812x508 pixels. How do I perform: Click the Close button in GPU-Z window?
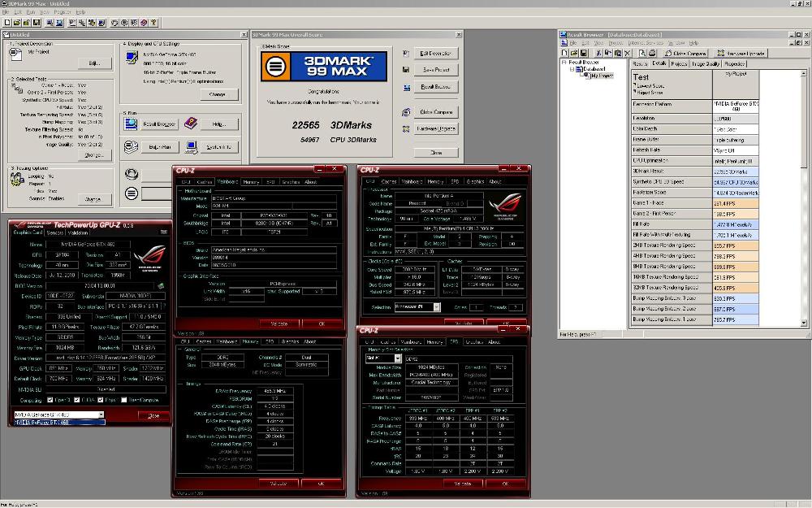[x=153, y=415]
